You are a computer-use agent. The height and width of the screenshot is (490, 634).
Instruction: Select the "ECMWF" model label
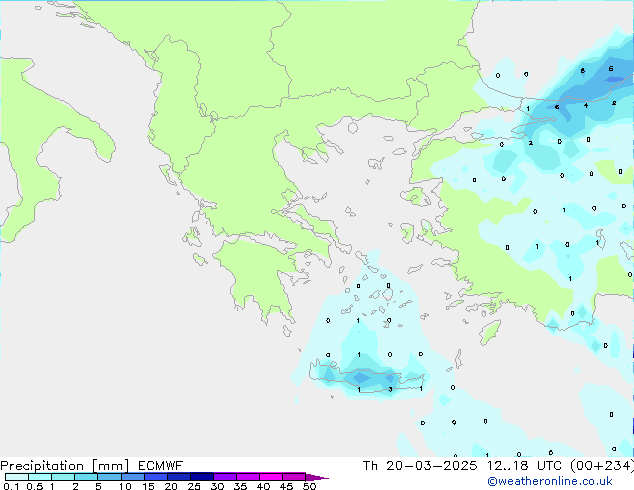click(161, 466)
